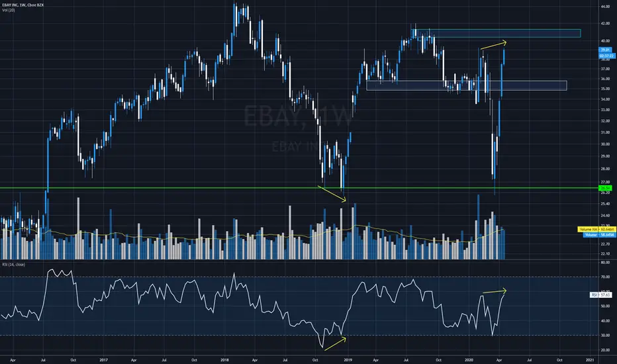Screen dimensions: 617x364
Task: Click the Oct label just before 2021
Action: [559, 360]
